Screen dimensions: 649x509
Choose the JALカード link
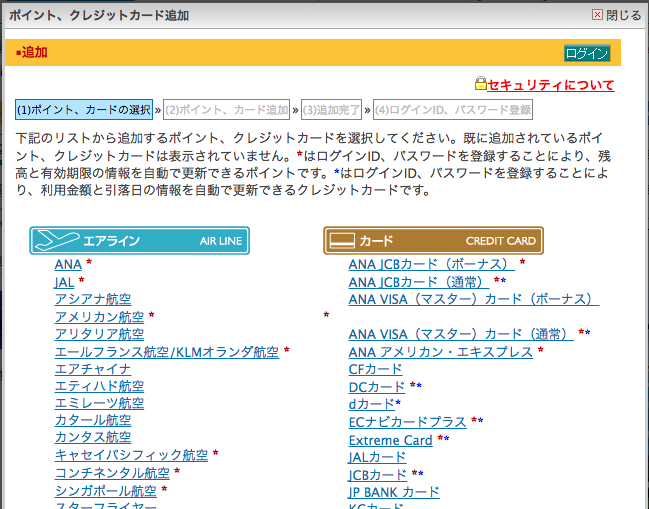coord(377,457)
